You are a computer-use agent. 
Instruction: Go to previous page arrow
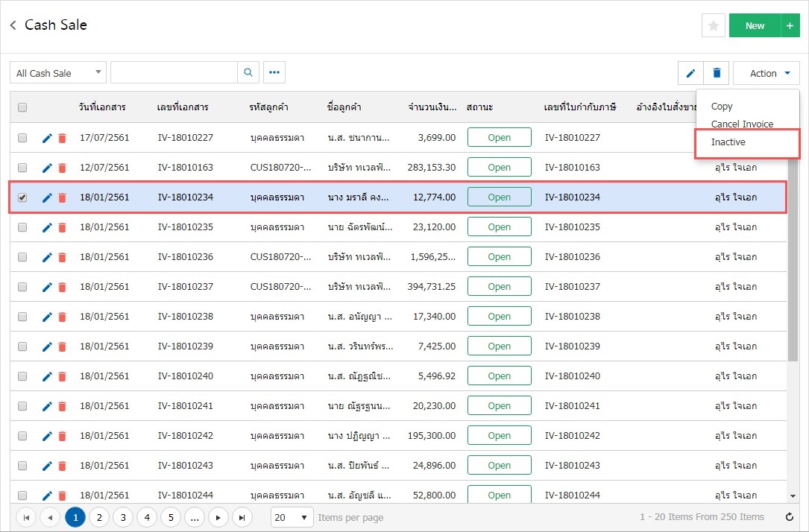[x=50, y=517]
